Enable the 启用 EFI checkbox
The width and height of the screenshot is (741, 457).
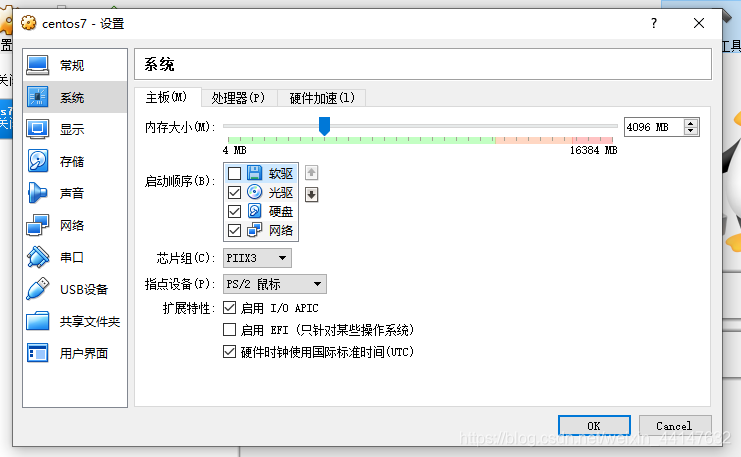click(x=229, y=329)
